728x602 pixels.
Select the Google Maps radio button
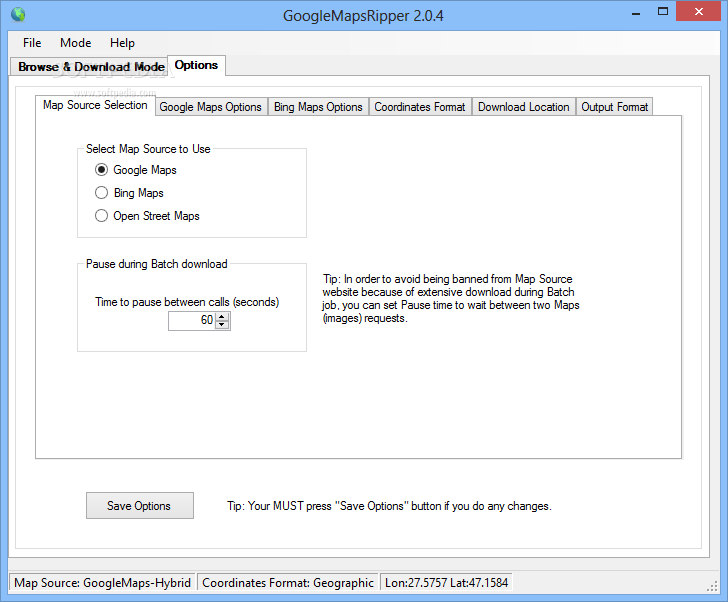pyautogui.click(x=101, y=170)
